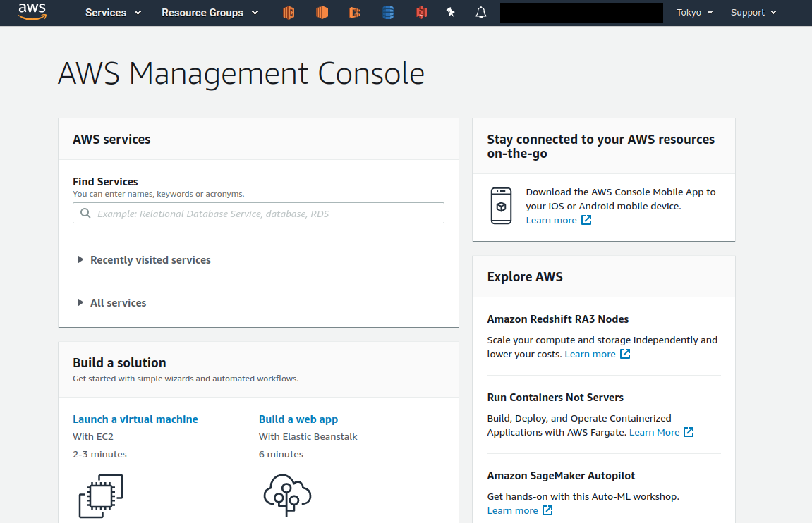Click the pin icon to edit shortcuts
This screenshot has width=812, height=523.
(x=450, y=12)
